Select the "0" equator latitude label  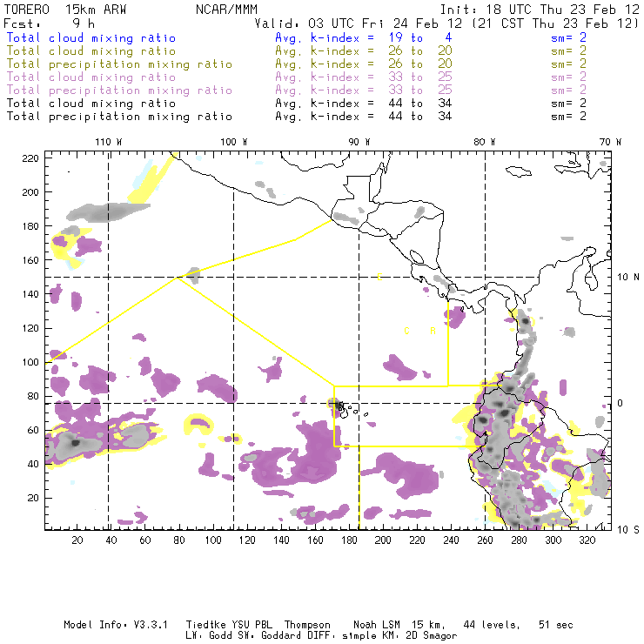(621, 403)
